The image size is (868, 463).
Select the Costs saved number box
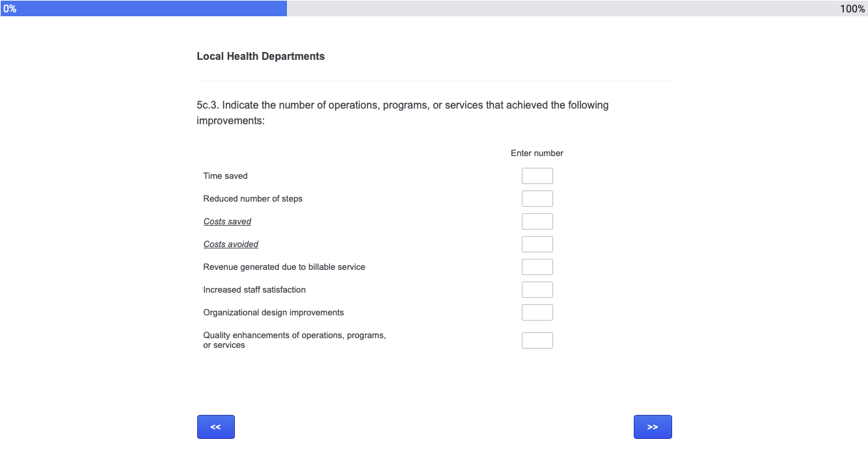(537, 222)
